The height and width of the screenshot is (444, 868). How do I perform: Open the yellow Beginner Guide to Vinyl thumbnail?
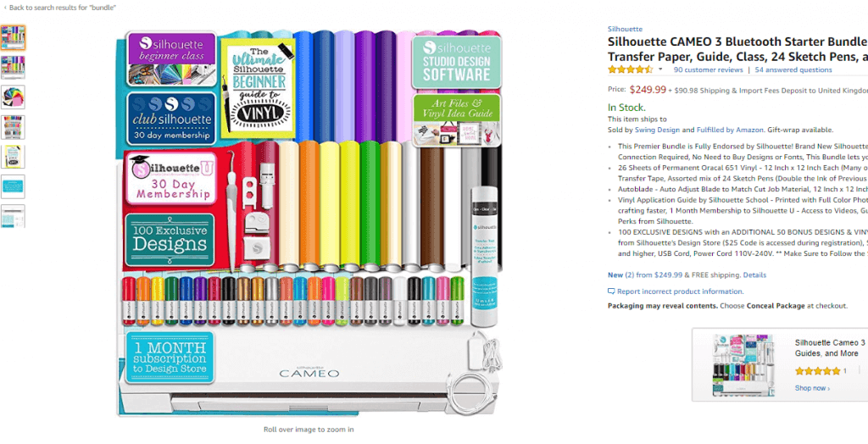click(x=13, y=157)
